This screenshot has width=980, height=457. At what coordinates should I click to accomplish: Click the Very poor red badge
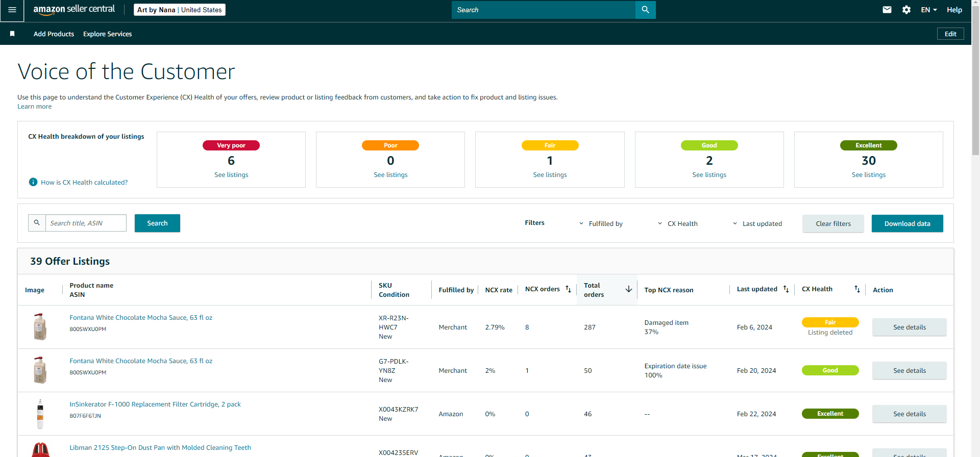(x=231, y=145)
